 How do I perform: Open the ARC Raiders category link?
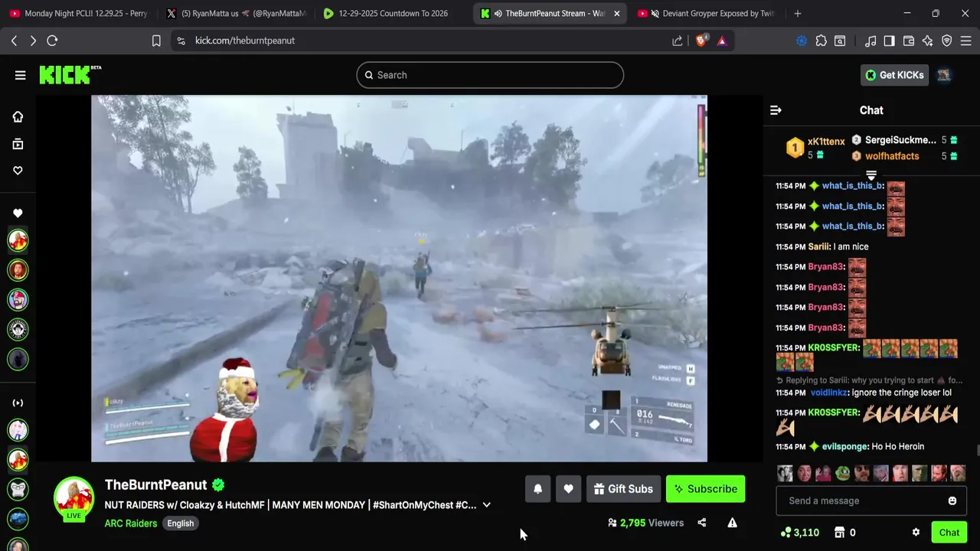click(131, 523)
